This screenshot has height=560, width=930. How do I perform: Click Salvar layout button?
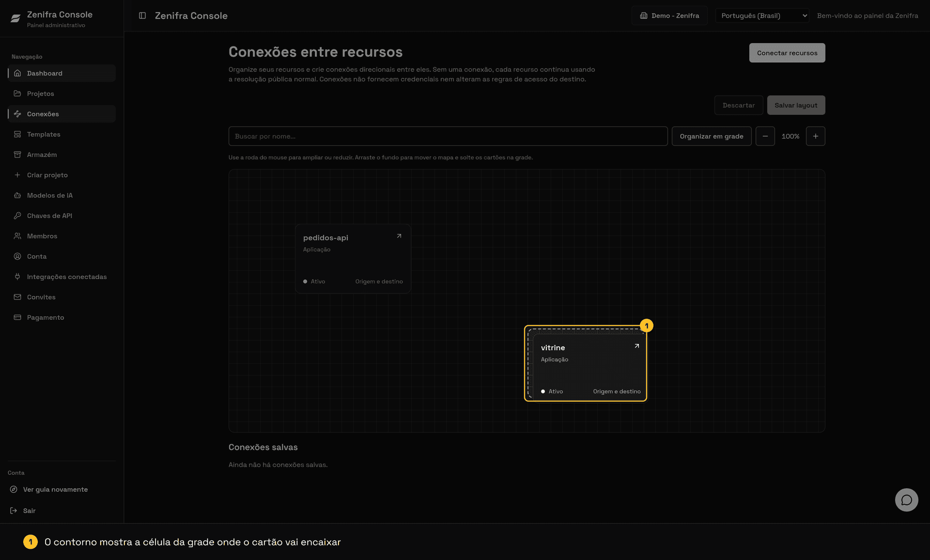pyautogui.click(x=796, y=105)
